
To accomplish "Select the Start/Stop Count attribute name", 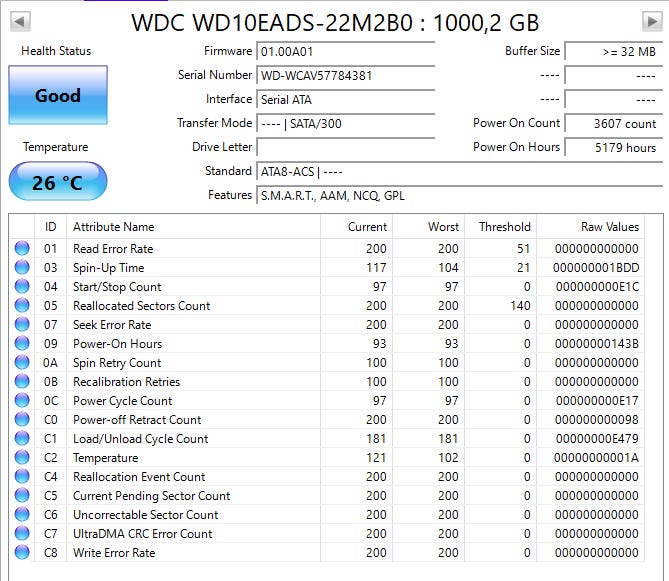I will point(117,286).
